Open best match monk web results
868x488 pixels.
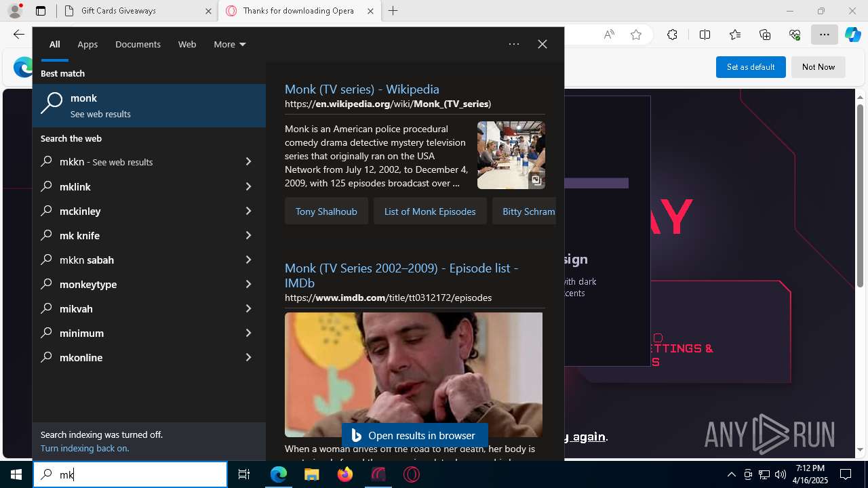pos(149,106)
